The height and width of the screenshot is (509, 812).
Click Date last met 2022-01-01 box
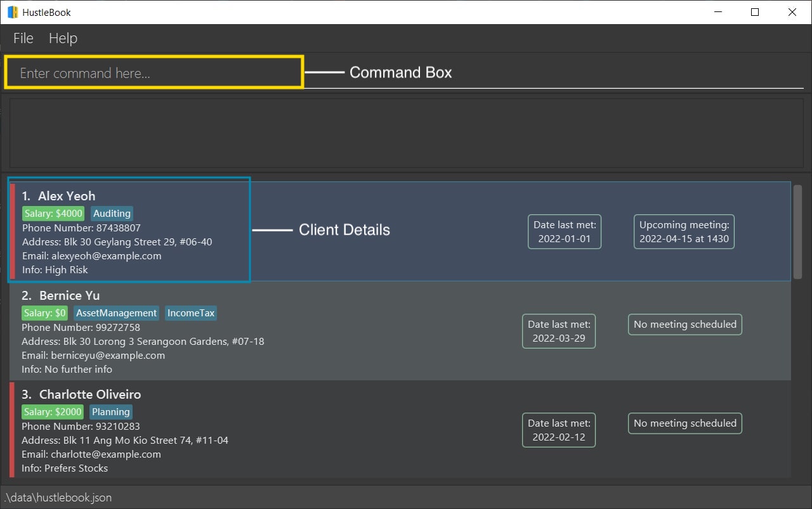click(564, 231)
